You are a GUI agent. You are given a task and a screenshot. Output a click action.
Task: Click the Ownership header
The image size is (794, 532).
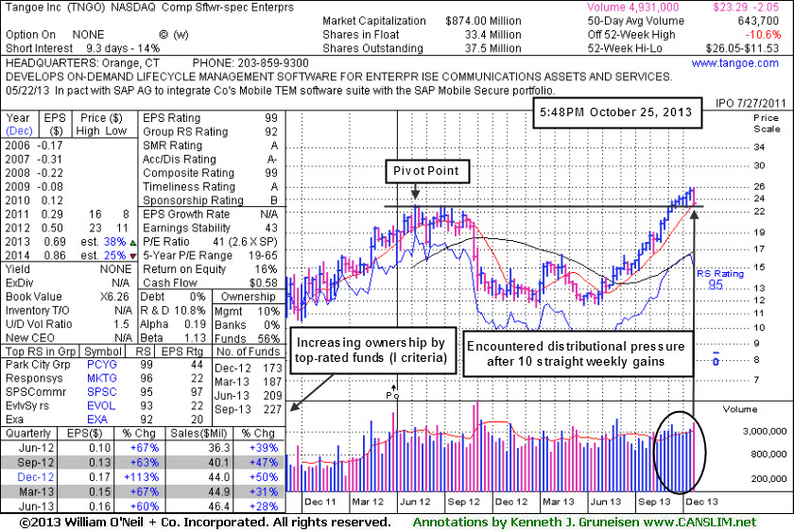coord(248,297)
